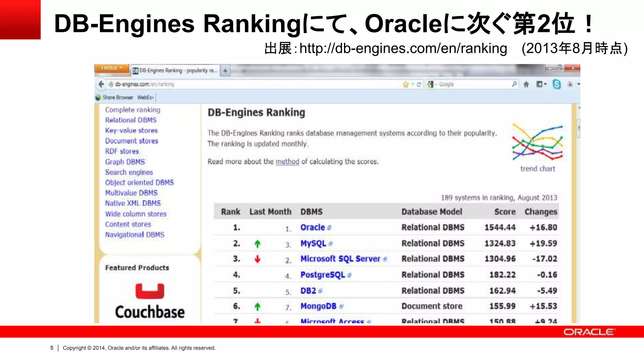Image resolution: width=644 pixels, height=362 pixels.
Task: Open Document stores ranking
Action: pos(131,141)
